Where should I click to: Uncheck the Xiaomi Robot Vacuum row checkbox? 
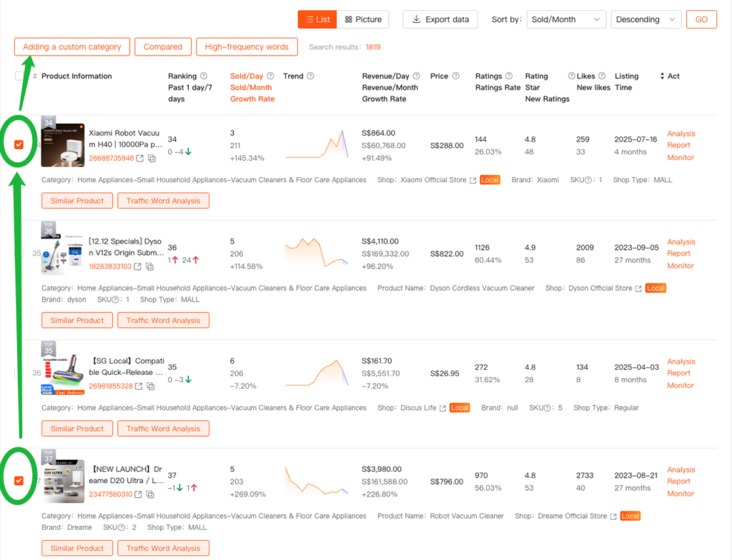click(x=19, y=145)
